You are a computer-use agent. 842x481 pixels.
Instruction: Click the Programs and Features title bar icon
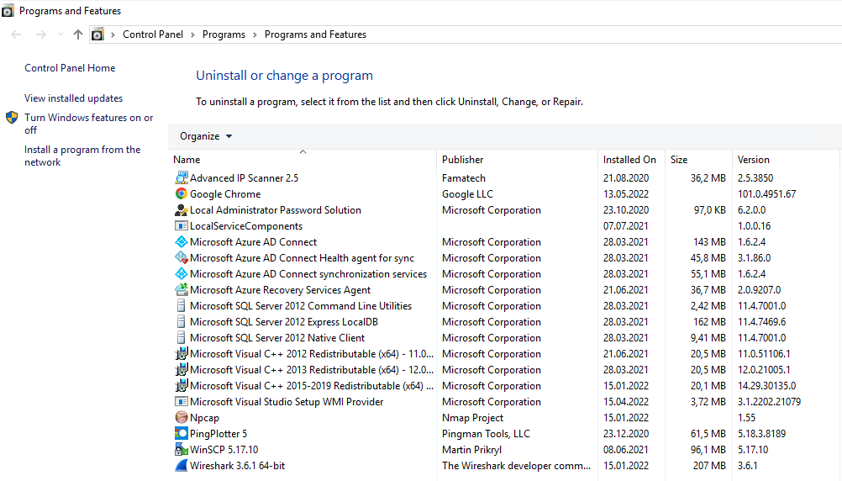[x=8, y=11]
